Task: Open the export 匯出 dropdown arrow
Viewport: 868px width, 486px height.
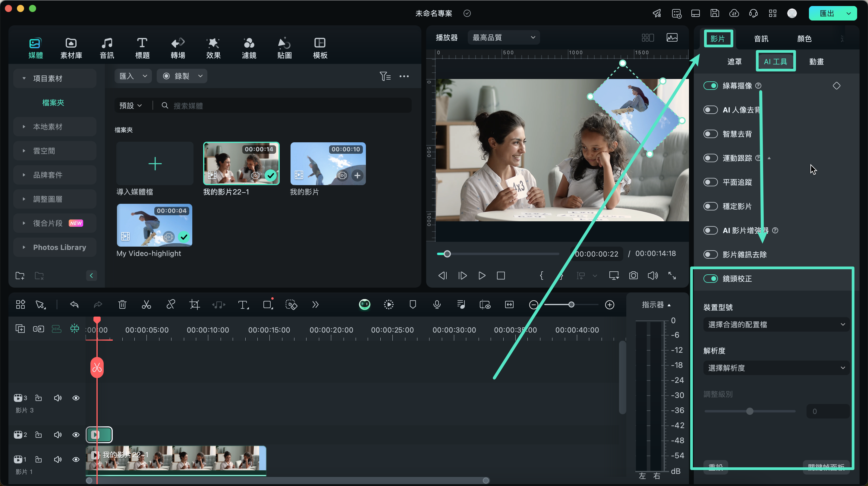Action: (849, 14)
